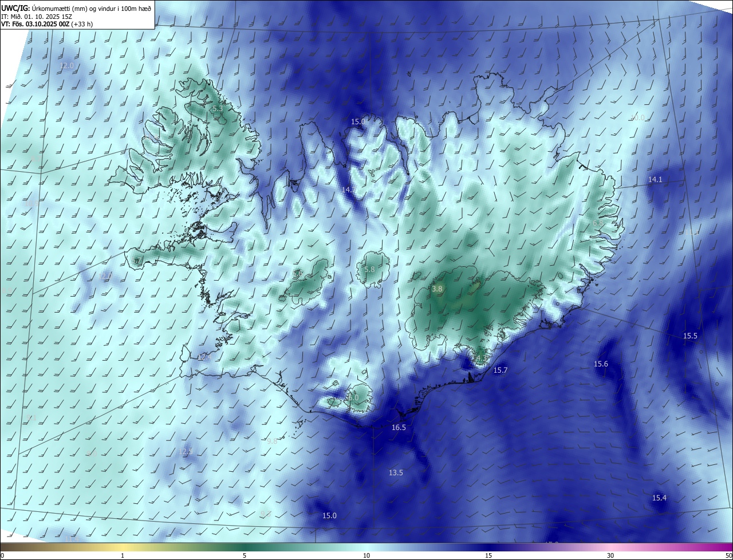Click the '(+33 h)' forecast offset text
733x560 pixels.
click(82, 23)
